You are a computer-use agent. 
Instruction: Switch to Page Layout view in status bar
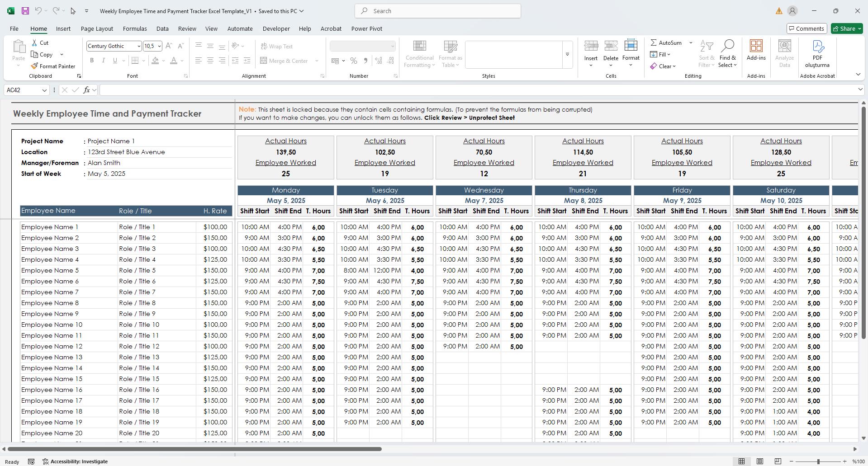(x=760, y=461)
